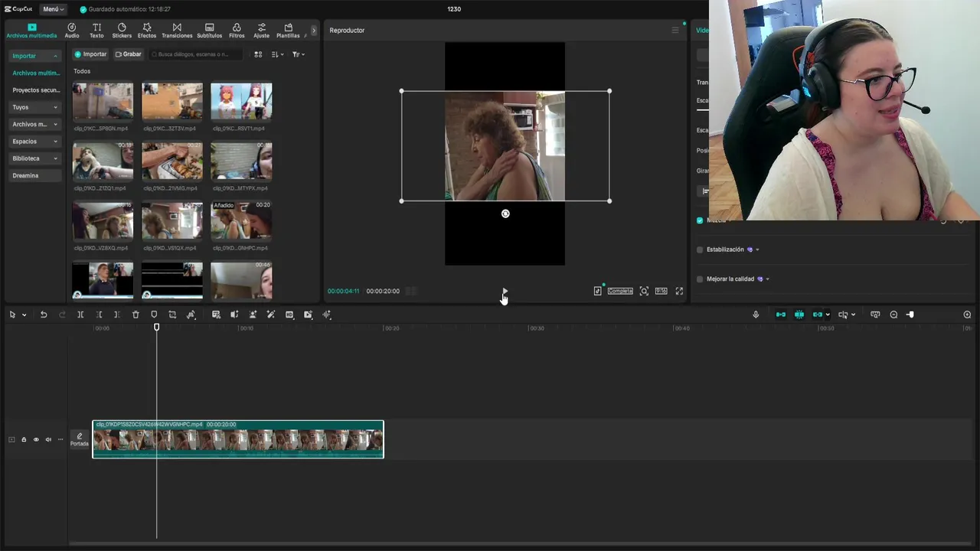Switch to the Stickers tab
Screen dimensions: 980x551
[122, 31]
